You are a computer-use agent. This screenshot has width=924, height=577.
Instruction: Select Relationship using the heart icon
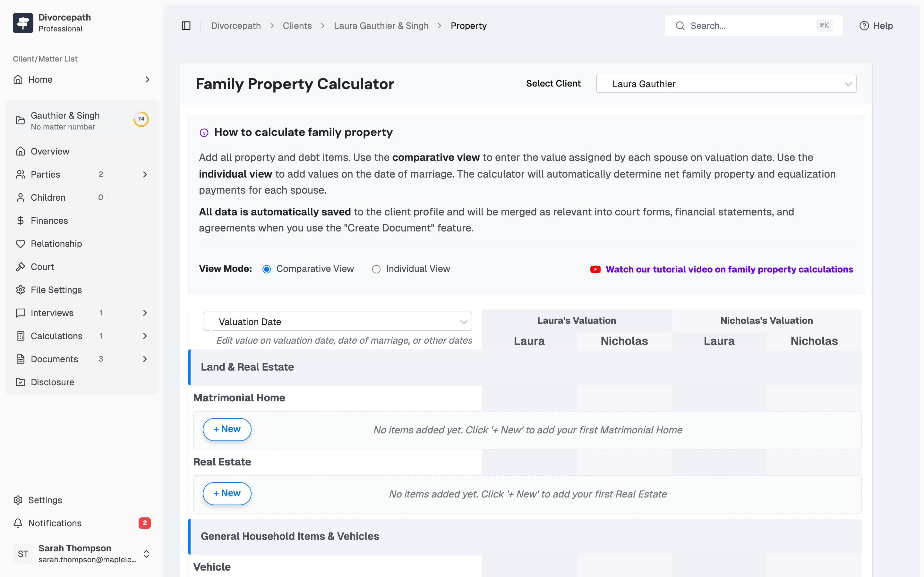pos(21,244)
